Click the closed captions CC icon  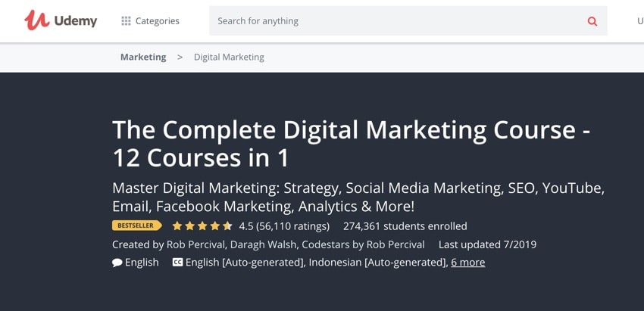coord(177,262)
